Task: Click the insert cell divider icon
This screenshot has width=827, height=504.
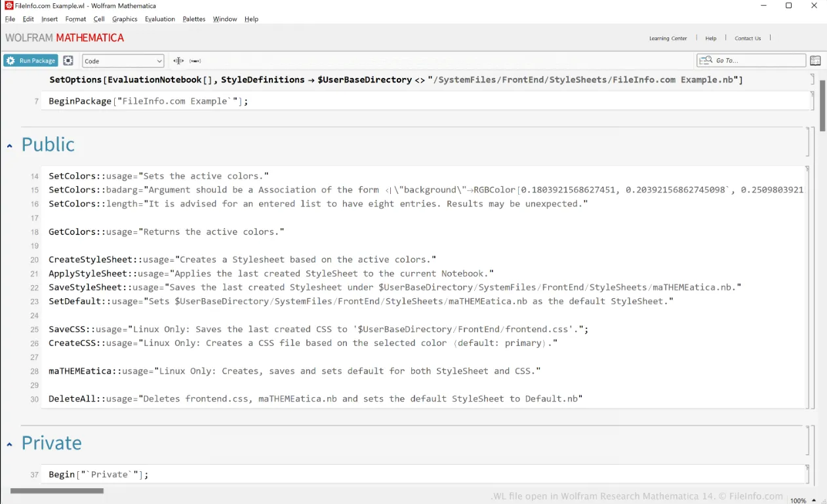Action: pyautogui.click(x=178, y=61)
